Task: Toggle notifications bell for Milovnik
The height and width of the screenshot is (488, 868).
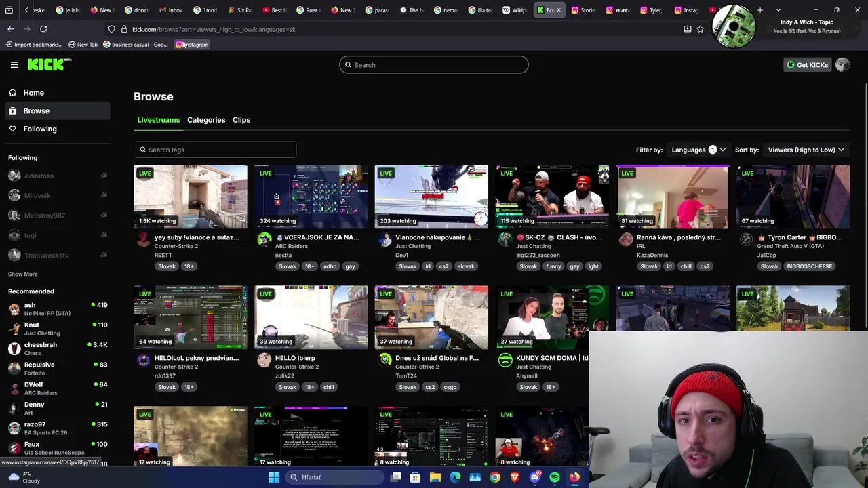Action: click(104, 195)
